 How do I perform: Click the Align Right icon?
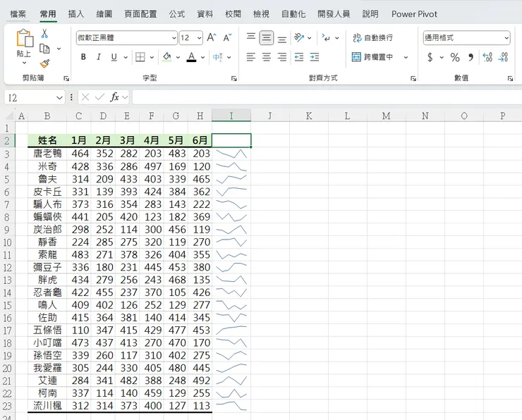[282, 57]
